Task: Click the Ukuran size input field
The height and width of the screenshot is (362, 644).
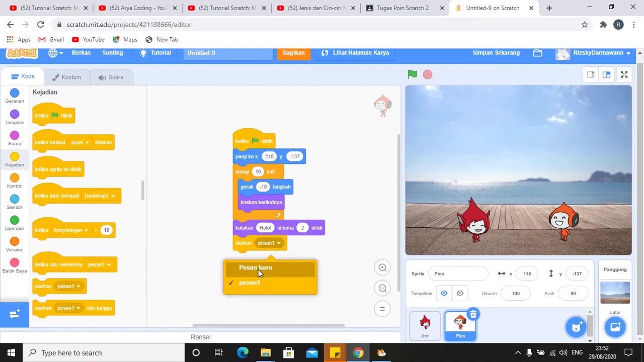Action: [x=516, y=293]
